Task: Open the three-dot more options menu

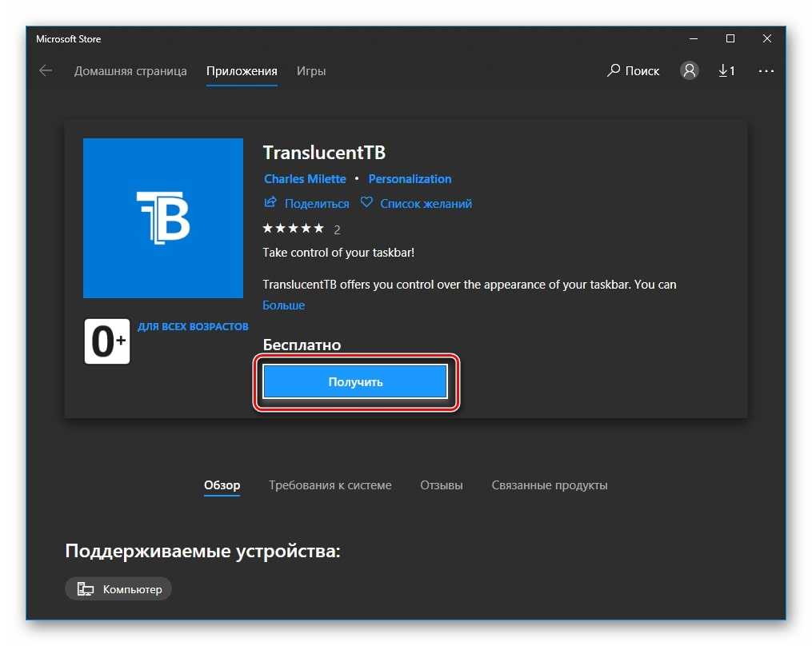Action: (x=766, y=70)
